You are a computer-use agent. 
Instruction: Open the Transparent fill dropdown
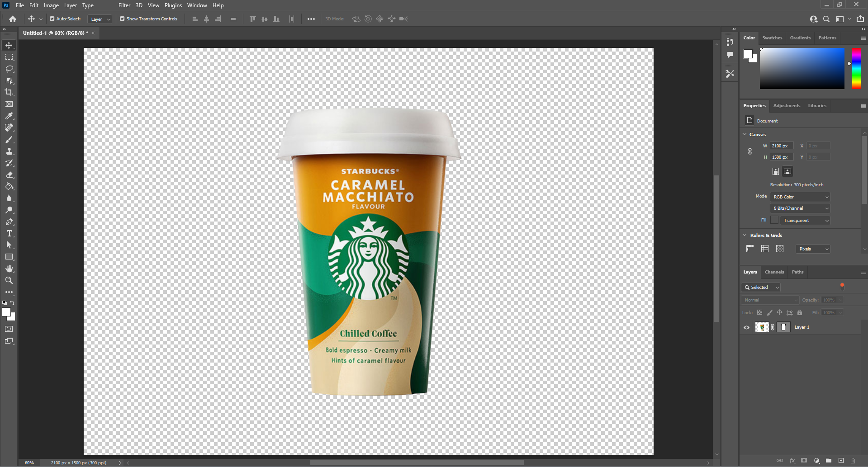(805, 220)
